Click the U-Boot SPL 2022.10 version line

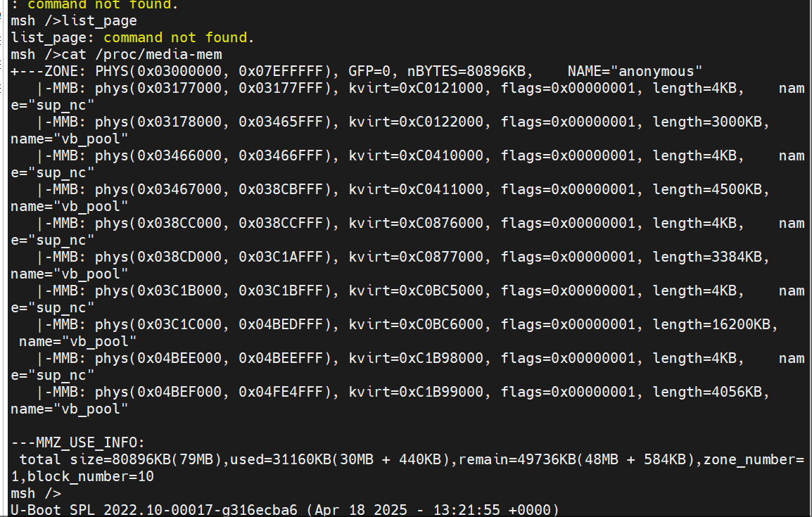(285, 510)
